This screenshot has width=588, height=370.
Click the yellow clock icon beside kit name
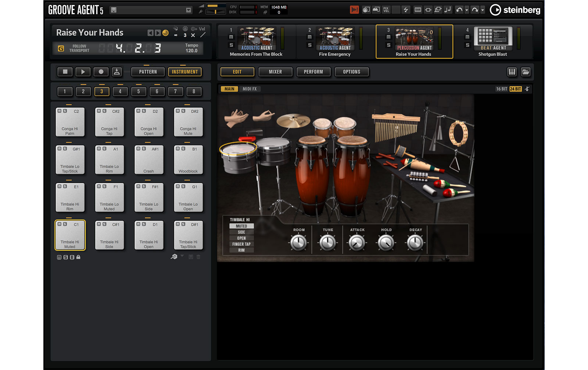165,33
